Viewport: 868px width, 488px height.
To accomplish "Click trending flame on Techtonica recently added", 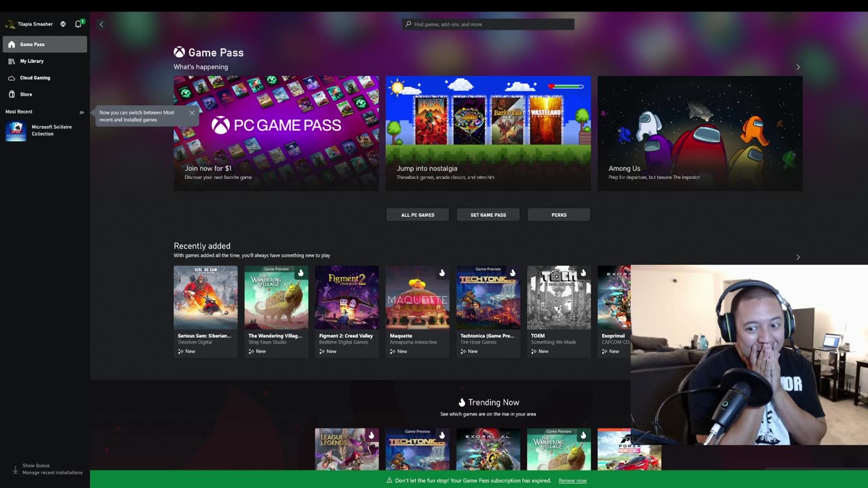I will point(512,273).
